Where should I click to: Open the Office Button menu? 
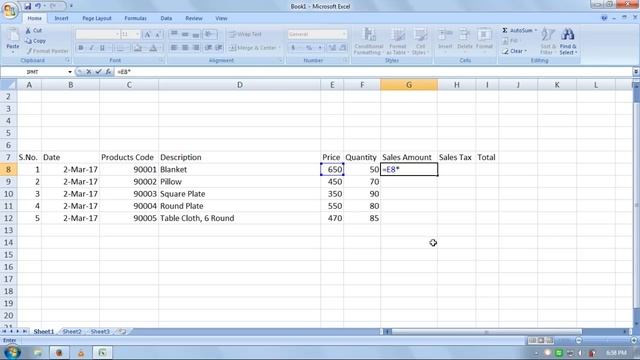9,10
